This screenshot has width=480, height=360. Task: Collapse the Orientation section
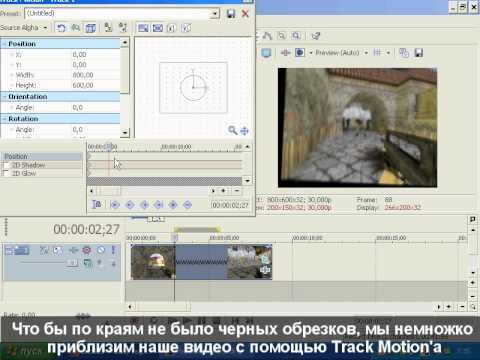click(4, 97)
